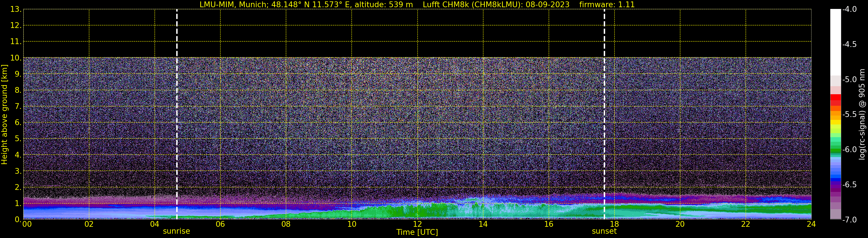
Task: Click the '06' time tick label
Action: click(220, 224)
